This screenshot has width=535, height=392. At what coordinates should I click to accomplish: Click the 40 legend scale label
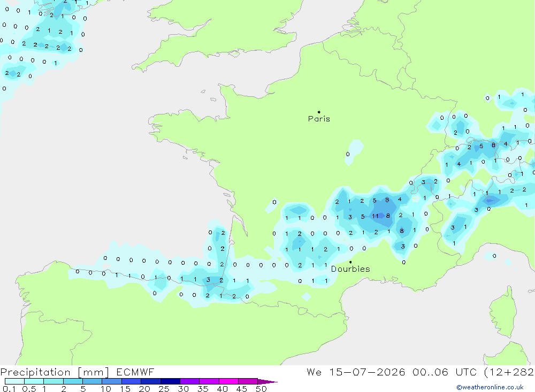(x=223, y=389)
